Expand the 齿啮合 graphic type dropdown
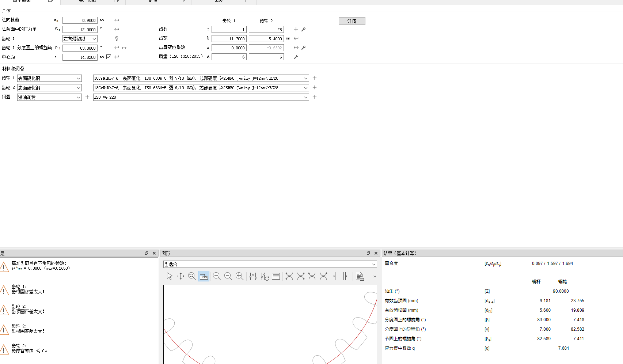 [x=270, y=264]
